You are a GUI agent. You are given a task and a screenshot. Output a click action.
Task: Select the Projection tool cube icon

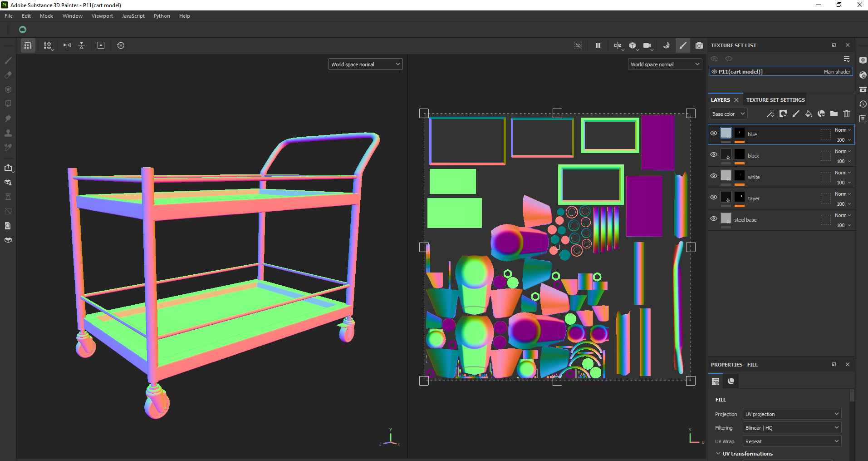click(8, 89)
